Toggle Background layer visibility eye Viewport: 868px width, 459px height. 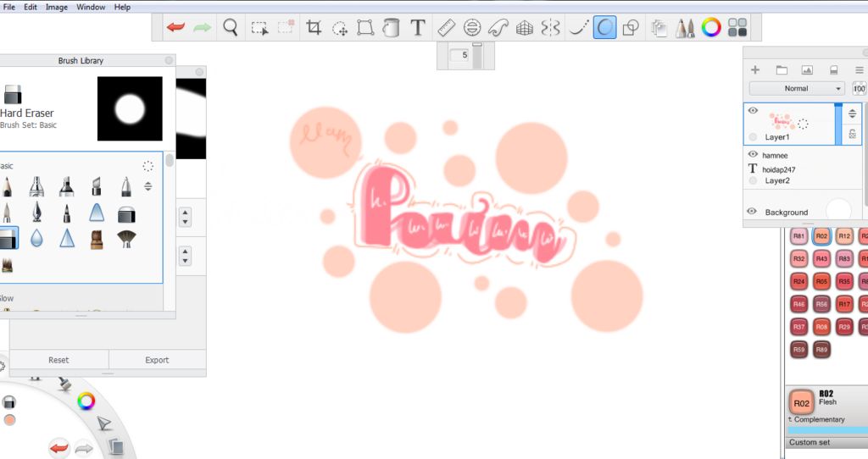752,211
